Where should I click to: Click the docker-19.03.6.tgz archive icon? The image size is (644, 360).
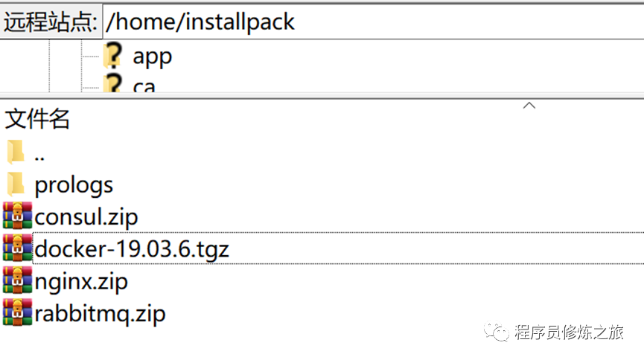click(18, 248)
